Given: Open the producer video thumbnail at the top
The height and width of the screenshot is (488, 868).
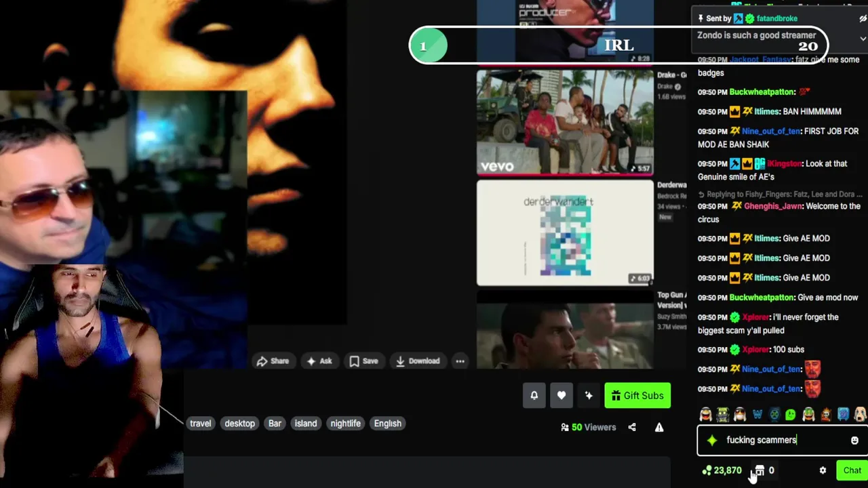Looking at the screenshot, I should pos(565,31).
